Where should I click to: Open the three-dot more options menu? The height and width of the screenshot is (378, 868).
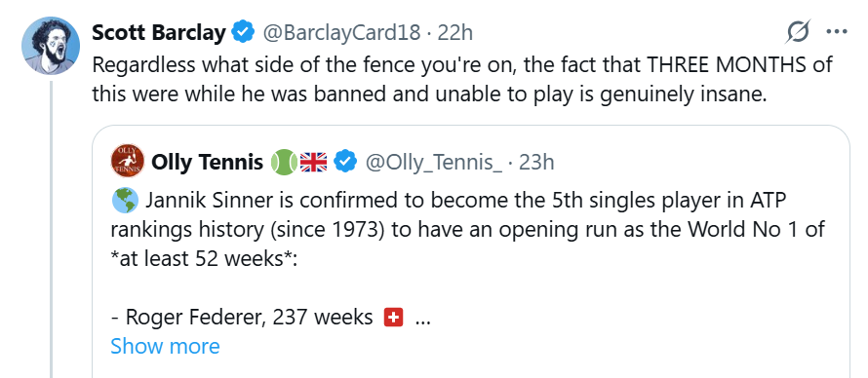click(x=837, y=31)
